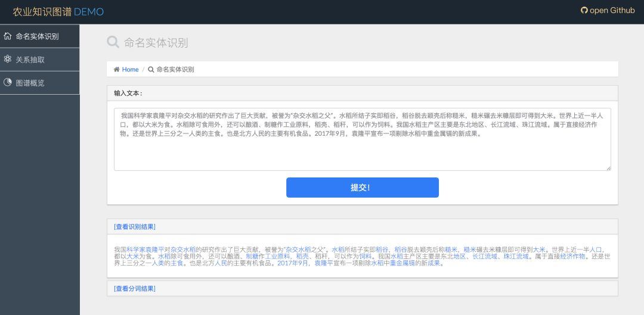
Task: Click the textarea resize handle corner
Action: (608, 168)
